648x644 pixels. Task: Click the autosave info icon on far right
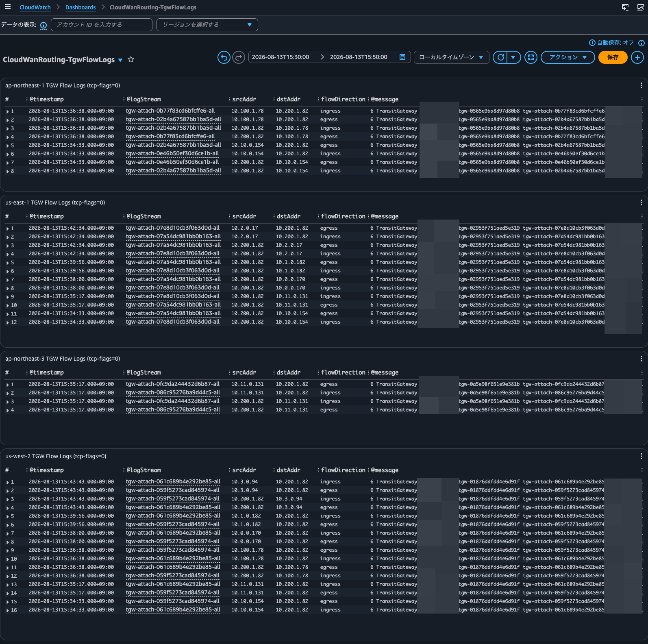641,43
